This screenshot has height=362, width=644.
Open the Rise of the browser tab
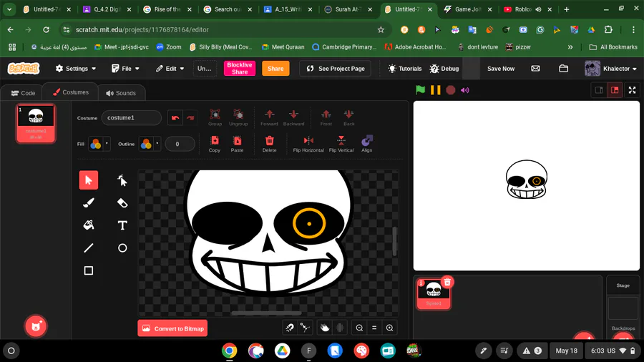[x=167, y=9]
